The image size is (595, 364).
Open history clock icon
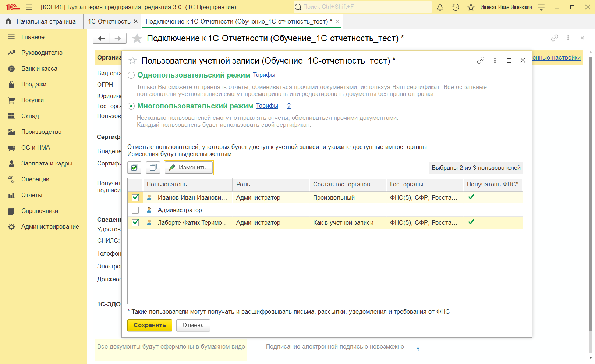[x=456, y=7]
